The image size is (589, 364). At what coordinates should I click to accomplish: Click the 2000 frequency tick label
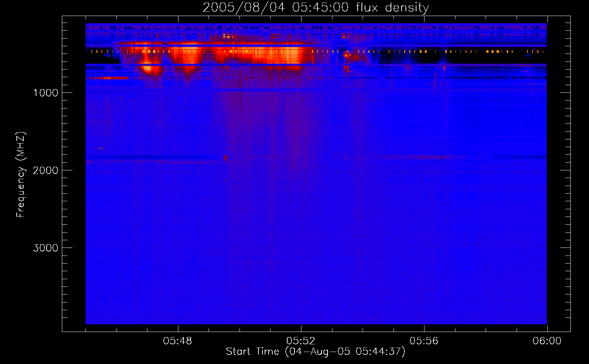point(46,170)
